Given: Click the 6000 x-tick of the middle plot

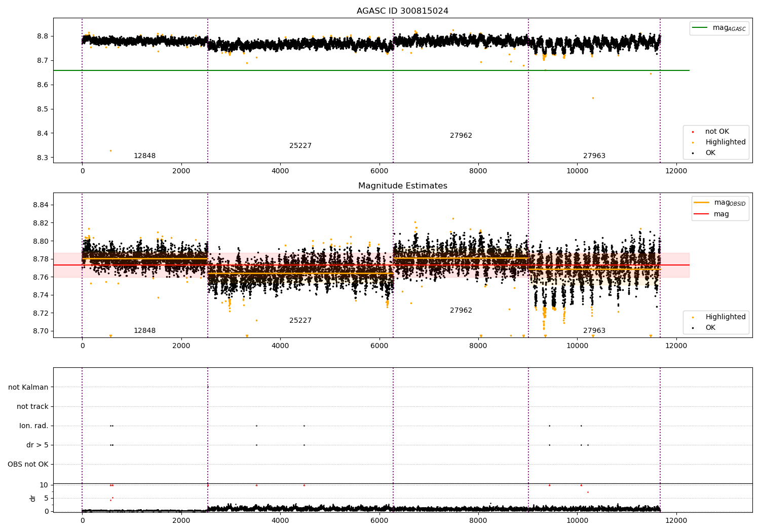Looking at the screenshot, I should coord(379,346).
